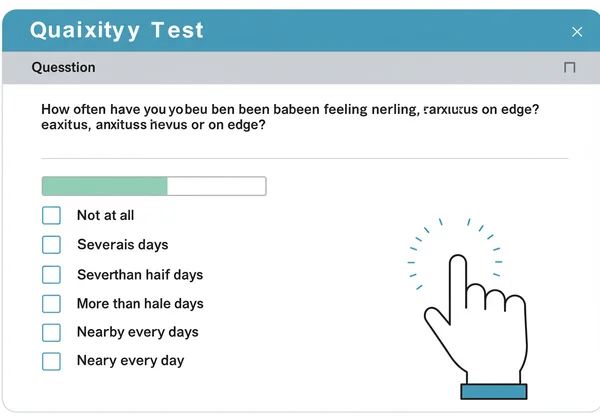Screen dimensions: 600x420
Task: Click the "Severais days" label text
Action: coord(122,244)
